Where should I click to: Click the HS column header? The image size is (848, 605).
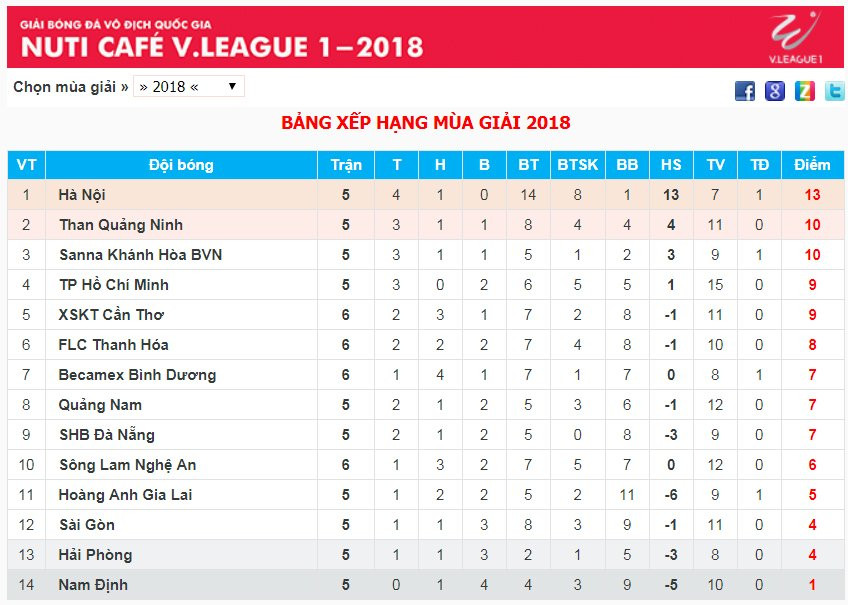[x=671, y=165]
